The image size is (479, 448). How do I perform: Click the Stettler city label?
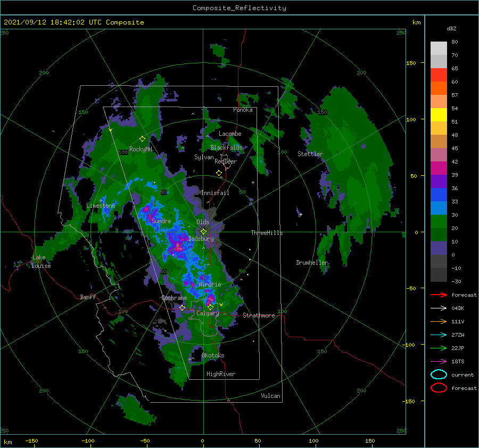[310, 154]
